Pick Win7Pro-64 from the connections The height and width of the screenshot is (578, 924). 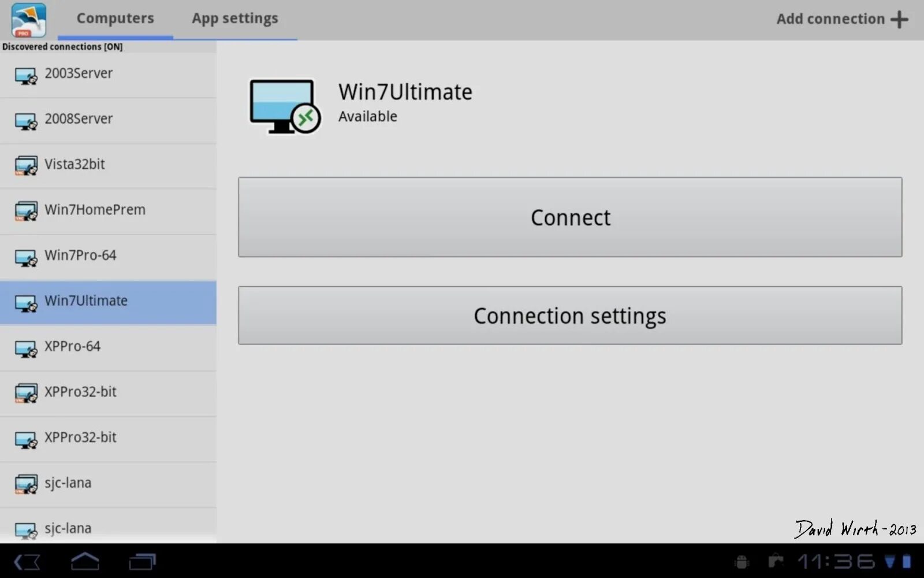pyautogui.click(x=108, y=257)
